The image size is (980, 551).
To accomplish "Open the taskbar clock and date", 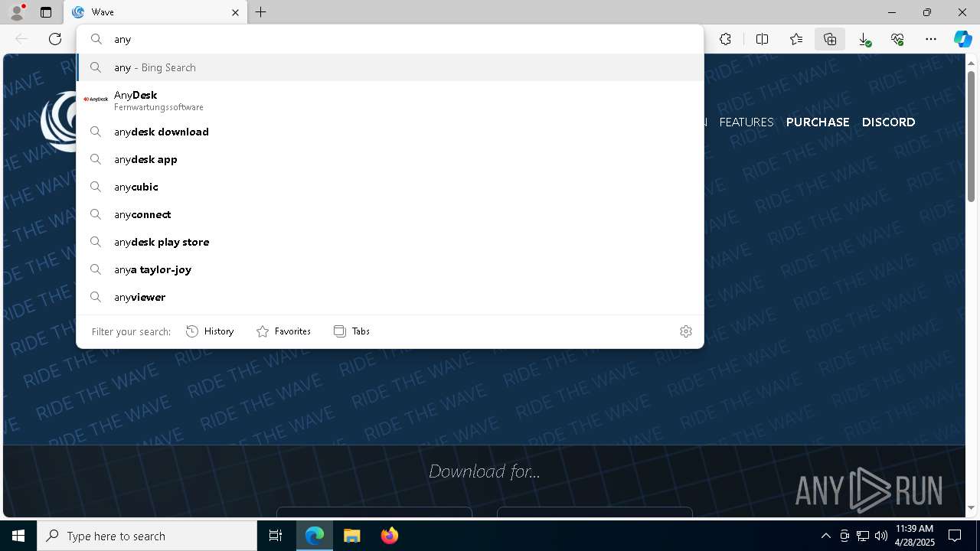I will tap(914, 536).
